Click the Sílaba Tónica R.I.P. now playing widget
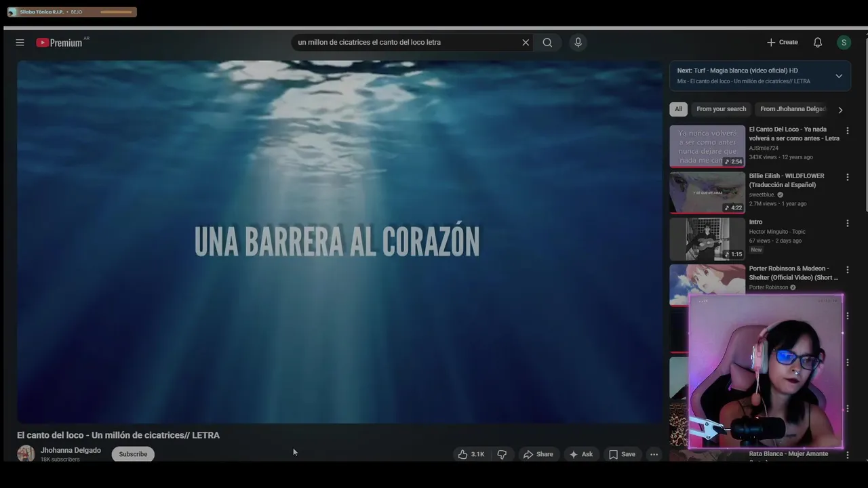Image resolution: width=868 pixels, height=488 pixels. point(71,12)
